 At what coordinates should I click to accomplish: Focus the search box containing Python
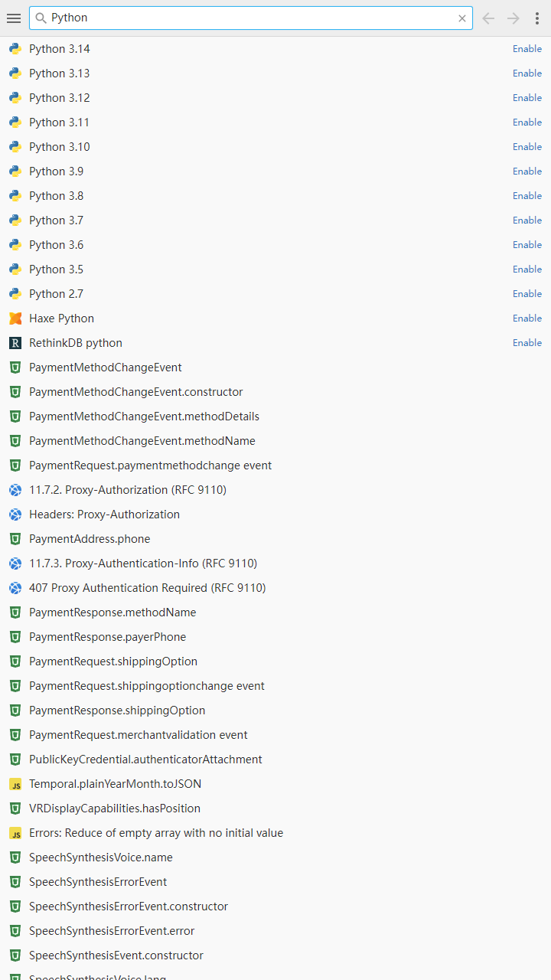(251, 18)
